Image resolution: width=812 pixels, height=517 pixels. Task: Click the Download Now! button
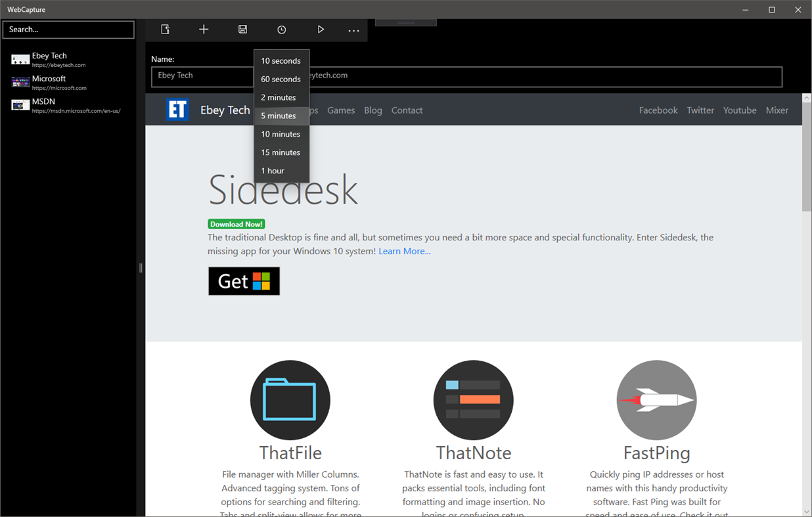click(237, 223)
